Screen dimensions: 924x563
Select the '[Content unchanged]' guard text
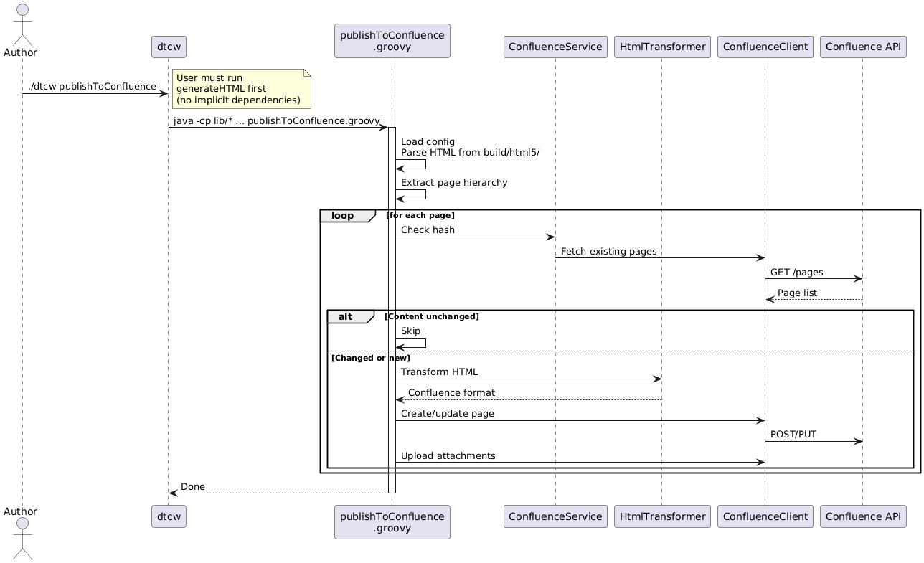pyautogui.click(x=432, y=316)
